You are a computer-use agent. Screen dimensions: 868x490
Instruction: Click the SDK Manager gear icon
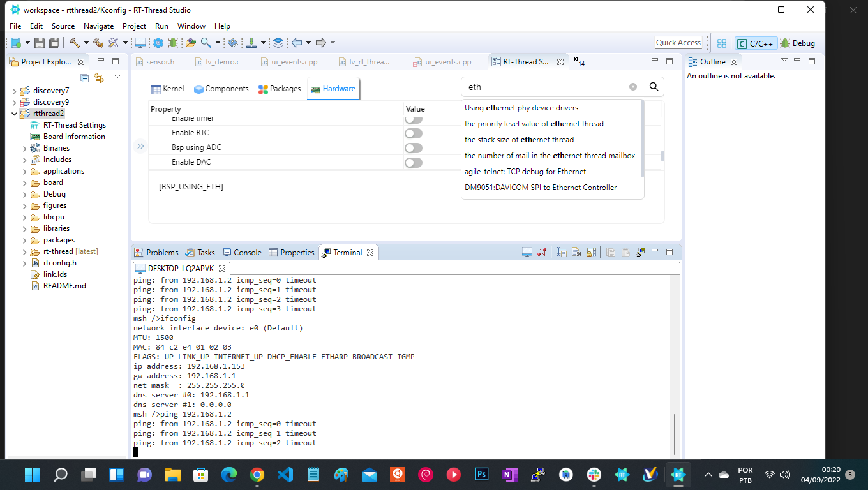[x=158, y=43]
